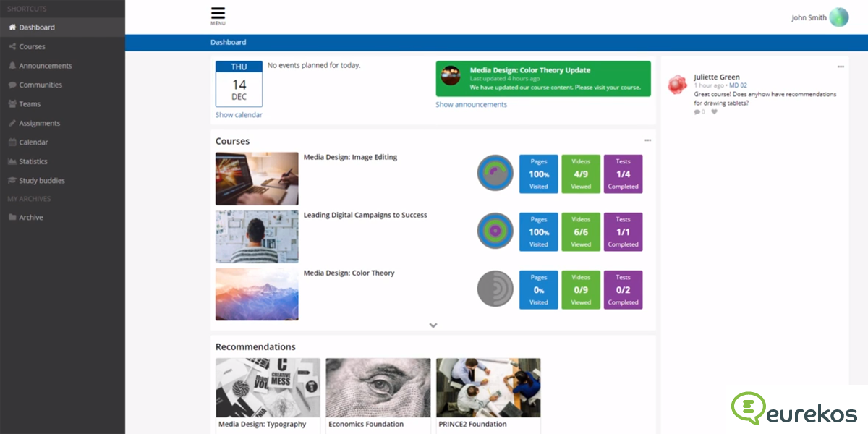The image size is (868, 434).
Task: Click the progress ring for Image Editing course
Action: click(495, 174)
